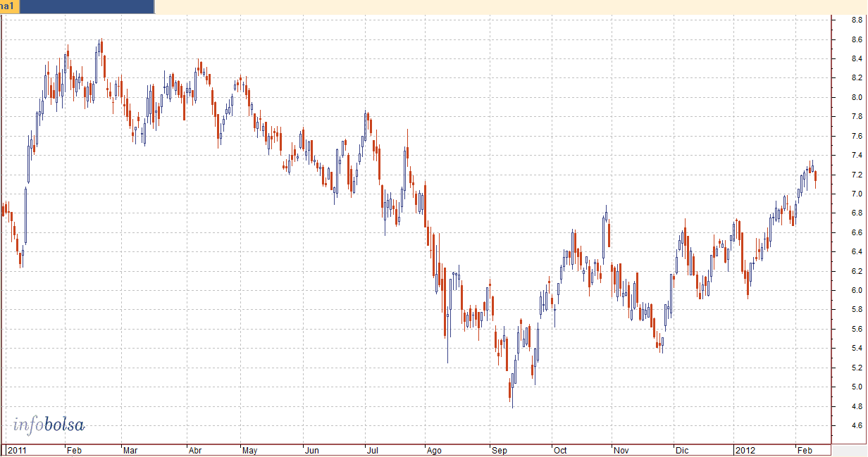Click the 'Abr' month label
Viewport: 868px width, 457px height.
(x=195, y=449)
